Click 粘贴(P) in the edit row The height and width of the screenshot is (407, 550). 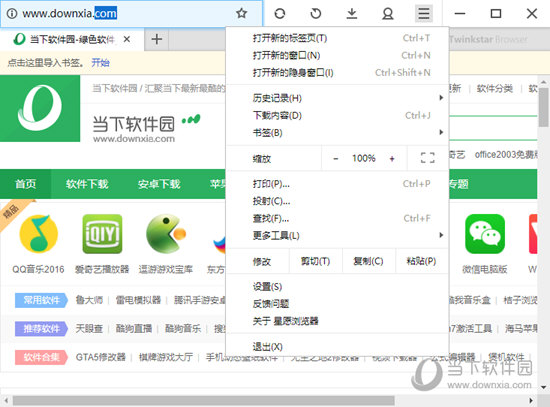422,261
